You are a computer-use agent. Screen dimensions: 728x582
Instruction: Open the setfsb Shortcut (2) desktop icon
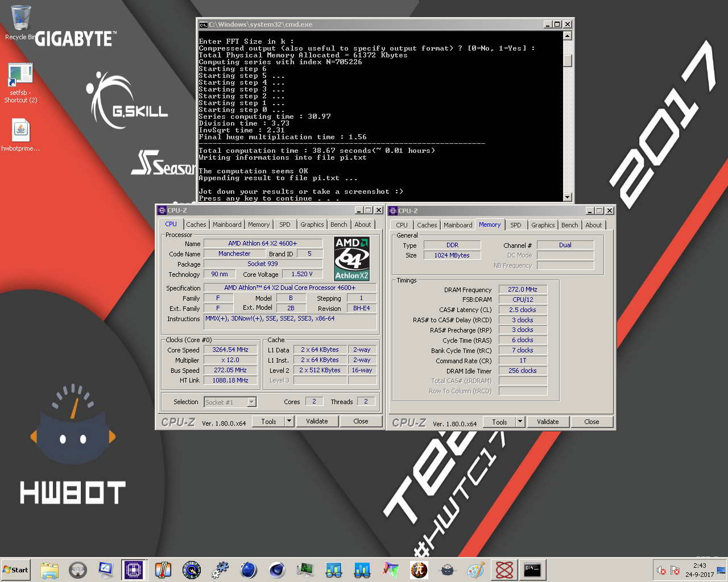pyautogui.click(x=20, y=83)
